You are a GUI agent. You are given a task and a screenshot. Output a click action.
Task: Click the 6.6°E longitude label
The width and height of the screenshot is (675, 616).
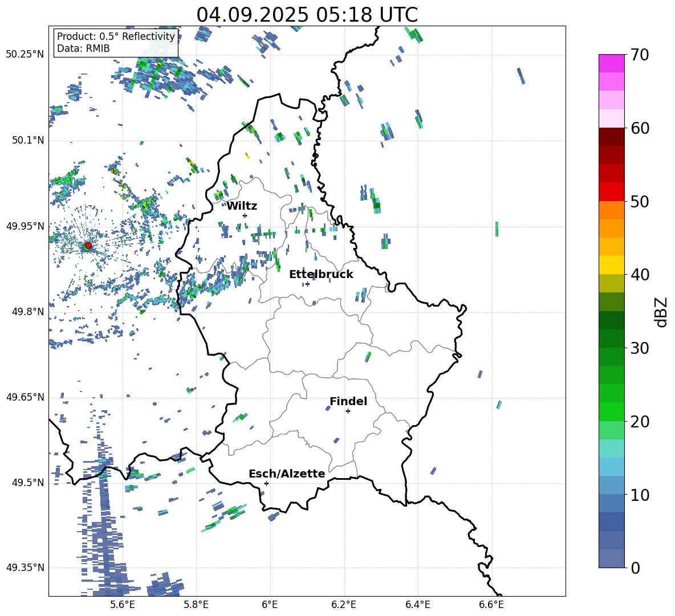point(491,605)
